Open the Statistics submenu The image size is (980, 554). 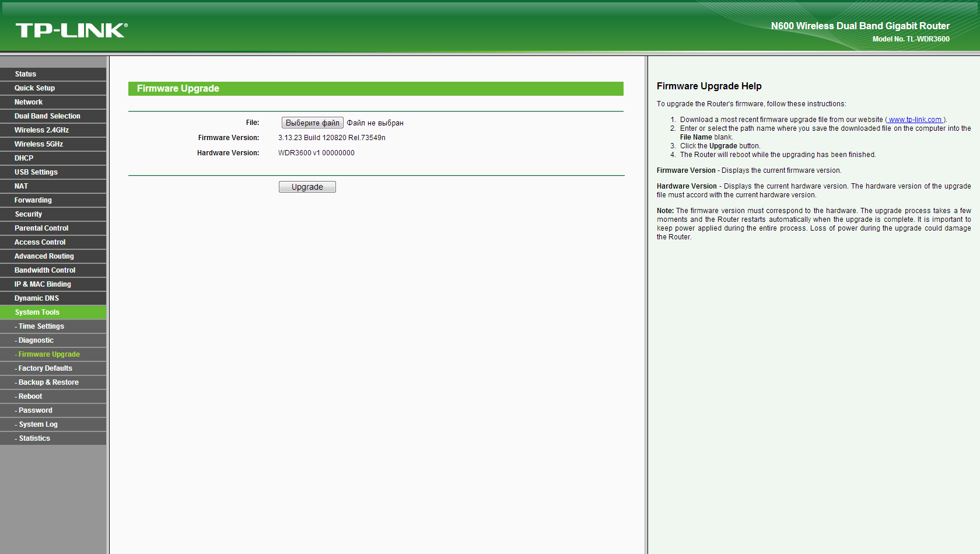53,438
